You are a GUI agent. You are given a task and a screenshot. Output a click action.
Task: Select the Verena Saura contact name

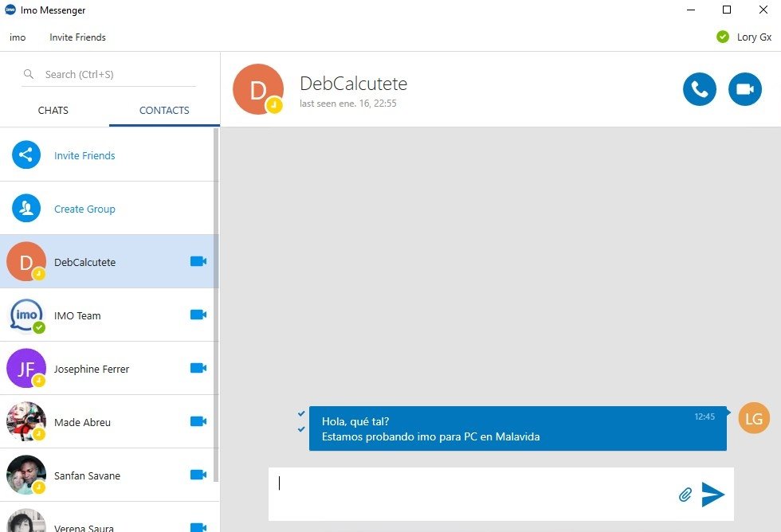coord(84,527)
